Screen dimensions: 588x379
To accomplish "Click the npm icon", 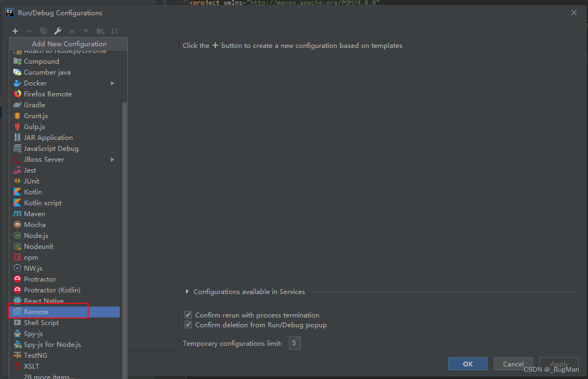I will 17,257.
